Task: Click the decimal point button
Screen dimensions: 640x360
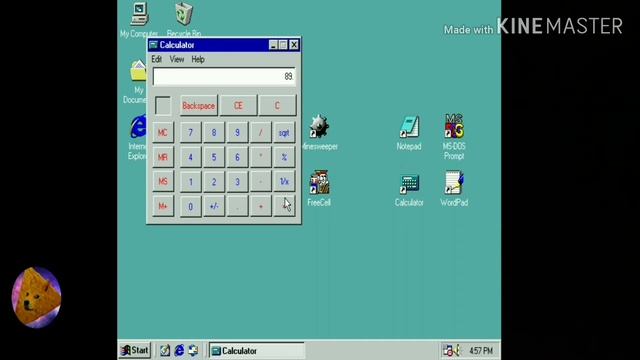Action: click(237, 206)
